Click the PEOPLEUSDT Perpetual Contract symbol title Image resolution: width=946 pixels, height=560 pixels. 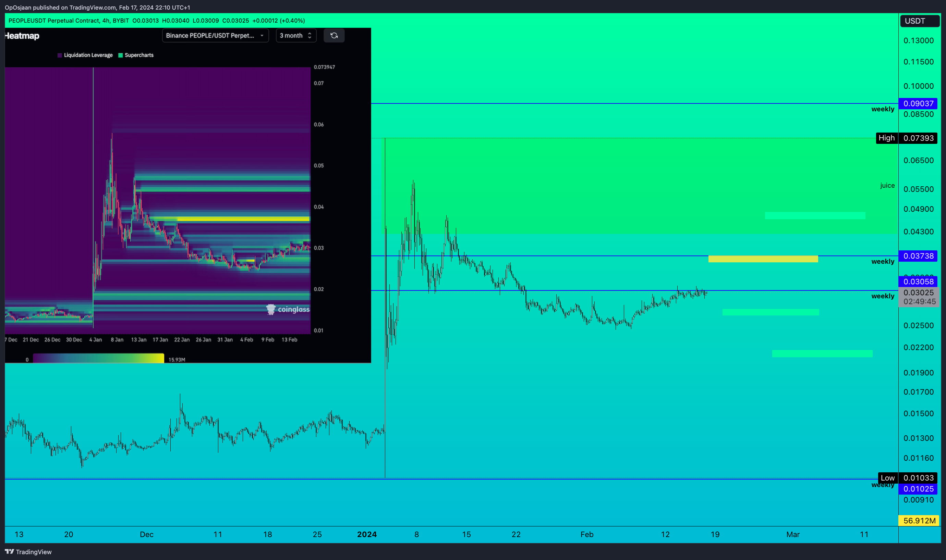pyautogui.click(x=53, y=21)
